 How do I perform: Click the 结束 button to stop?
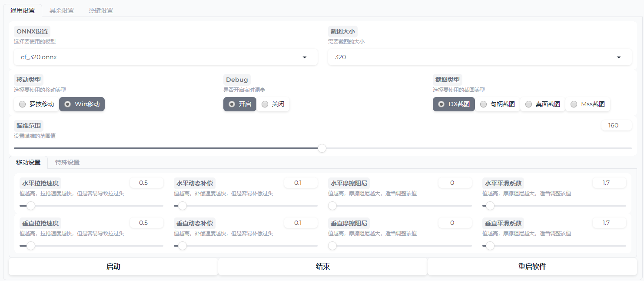(x=322, y=266)
